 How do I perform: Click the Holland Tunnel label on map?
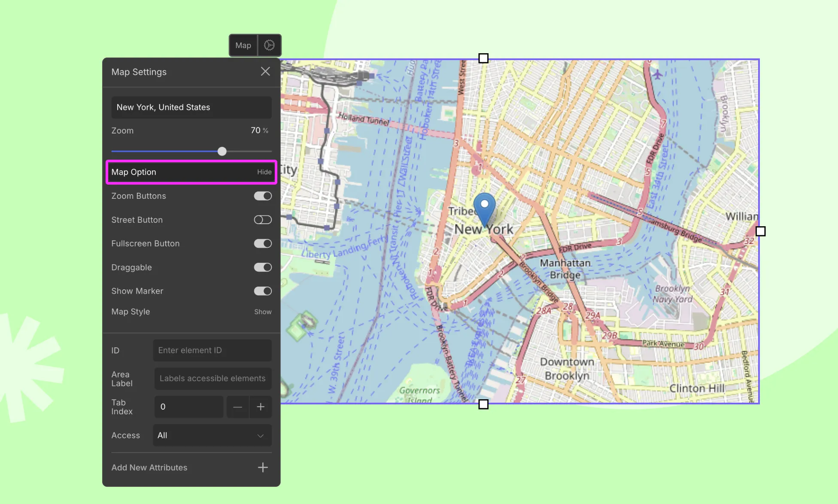363,119
